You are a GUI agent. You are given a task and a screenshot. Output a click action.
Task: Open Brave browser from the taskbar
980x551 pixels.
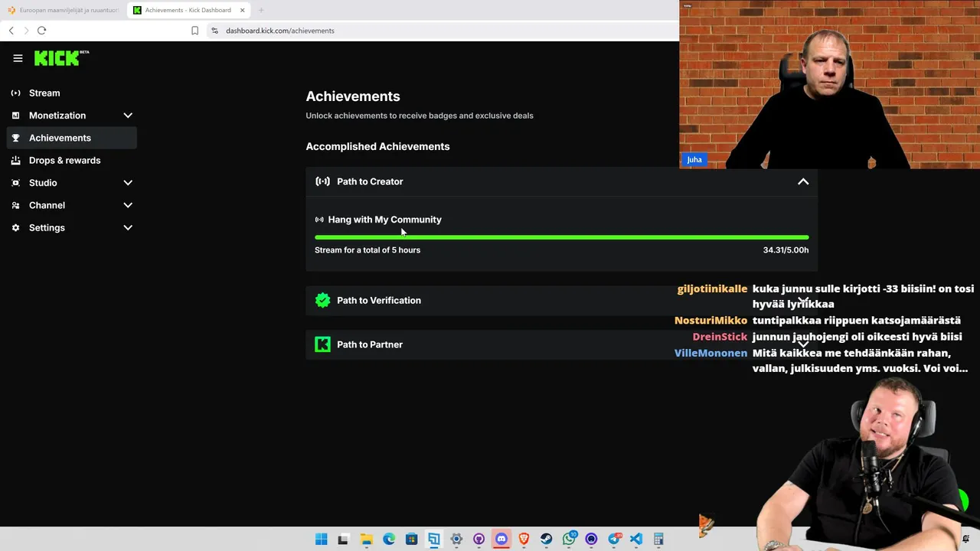coord(524,539)
